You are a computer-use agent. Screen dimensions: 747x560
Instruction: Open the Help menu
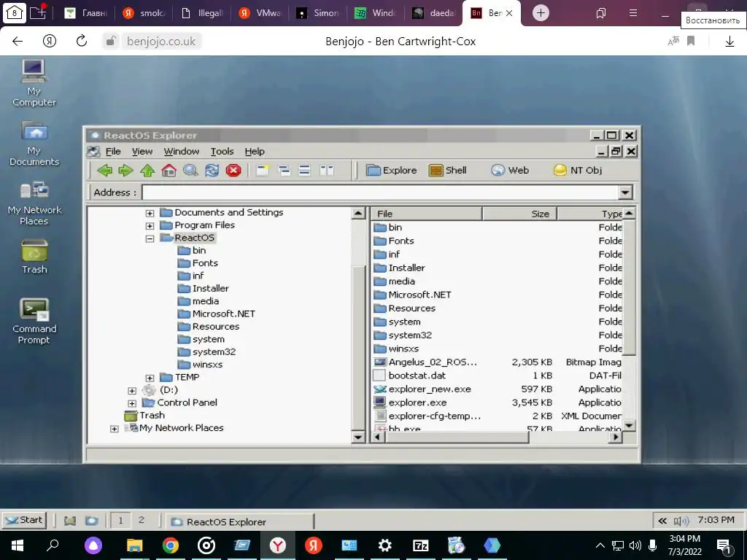pyautogui.click(x=255, y=152)
